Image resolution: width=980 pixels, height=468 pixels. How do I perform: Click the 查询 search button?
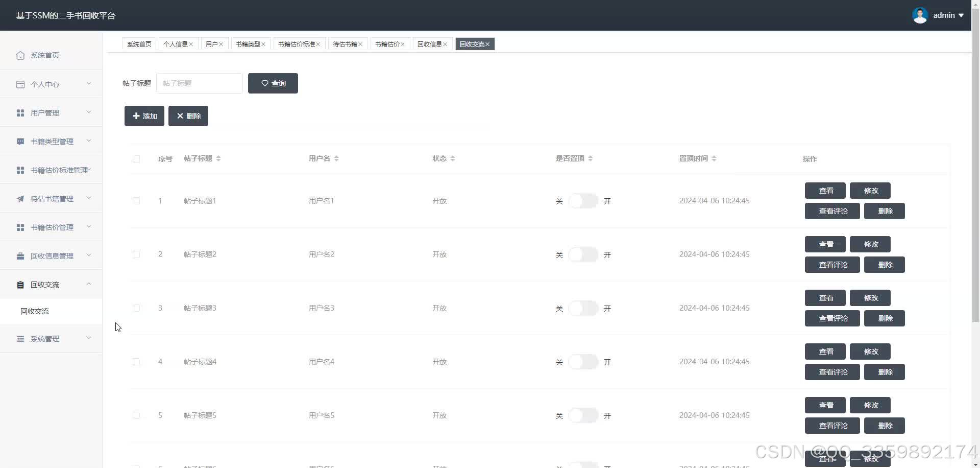(273, 83)
